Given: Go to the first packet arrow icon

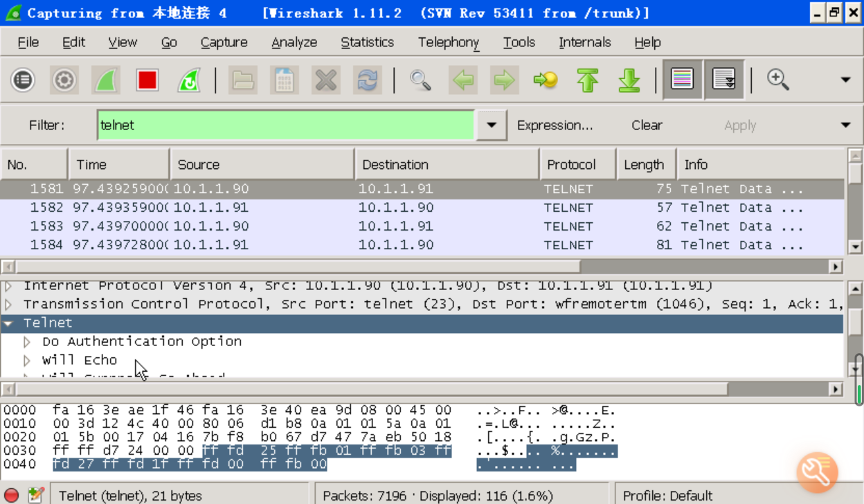Looking at the screenshot, I should [588, 80].
